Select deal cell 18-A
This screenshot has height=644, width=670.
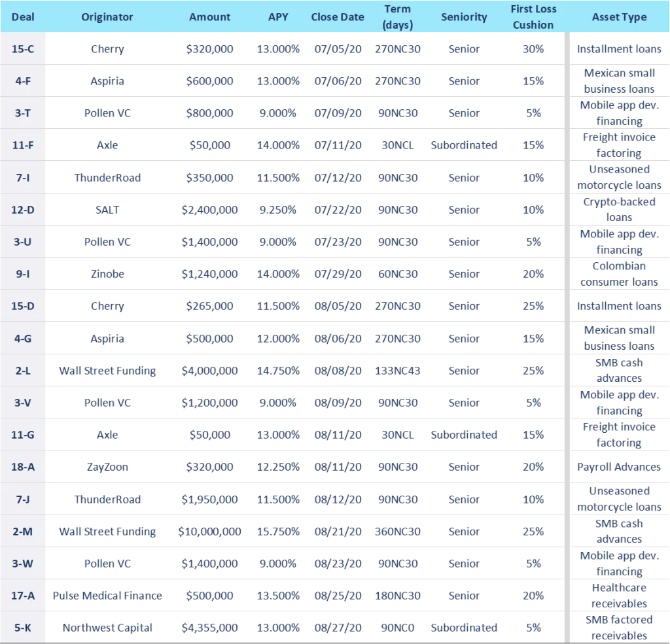(x=23, y=467)
